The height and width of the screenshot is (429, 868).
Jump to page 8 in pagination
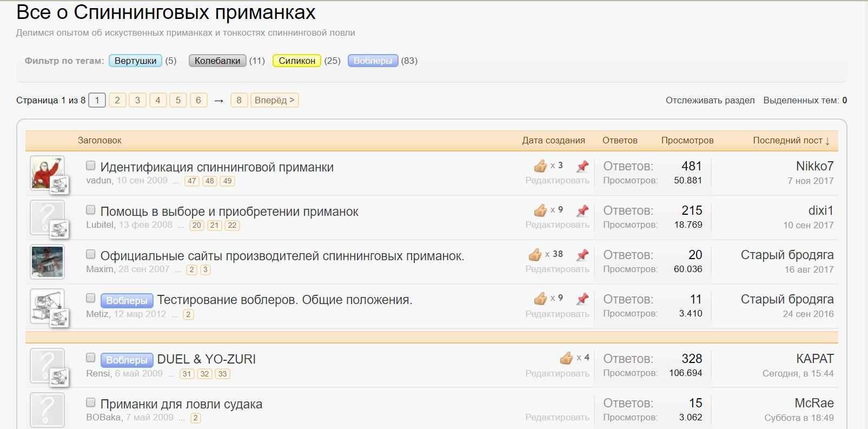click(239, 101)
